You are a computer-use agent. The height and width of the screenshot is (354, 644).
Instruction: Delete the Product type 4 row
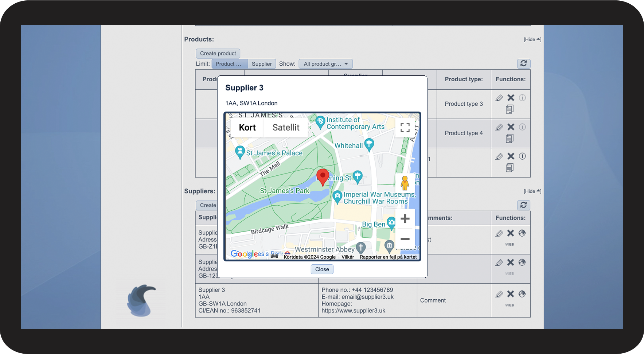tap(511, 127)
